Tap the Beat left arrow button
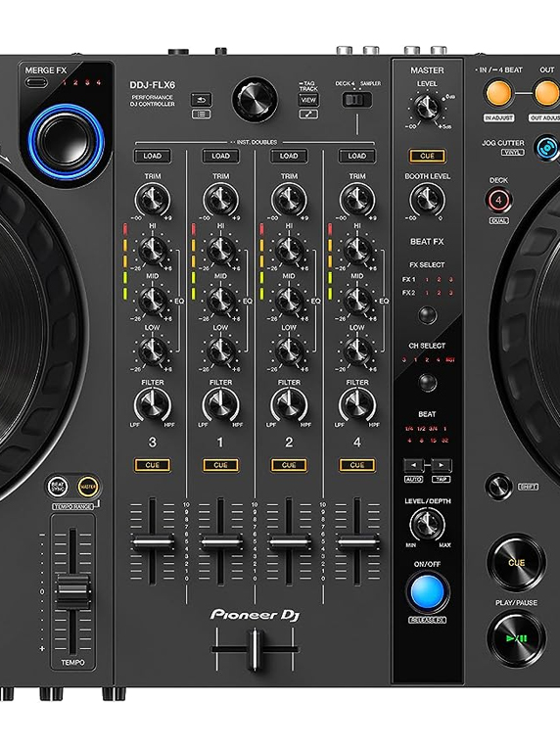 click(x=413, y=465)
